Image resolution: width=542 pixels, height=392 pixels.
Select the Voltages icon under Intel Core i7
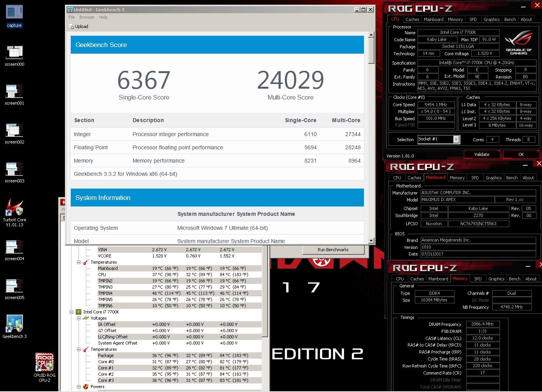coord(86,318)
